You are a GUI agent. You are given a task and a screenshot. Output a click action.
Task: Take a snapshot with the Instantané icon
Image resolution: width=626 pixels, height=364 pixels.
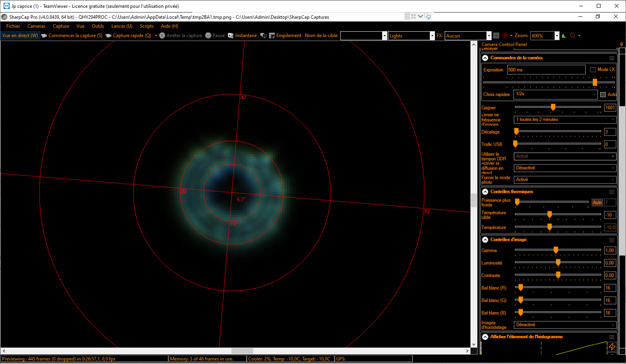pyautogui.click(x=231, y=36)
